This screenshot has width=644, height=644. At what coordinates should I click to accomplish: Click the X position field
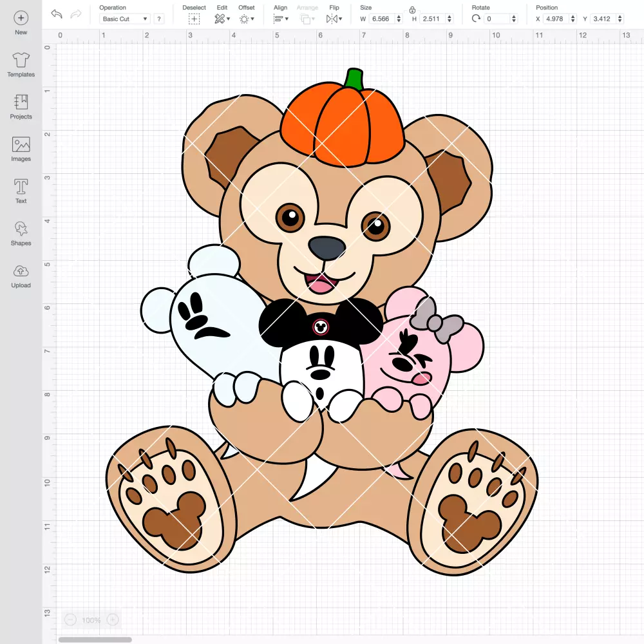556,19
